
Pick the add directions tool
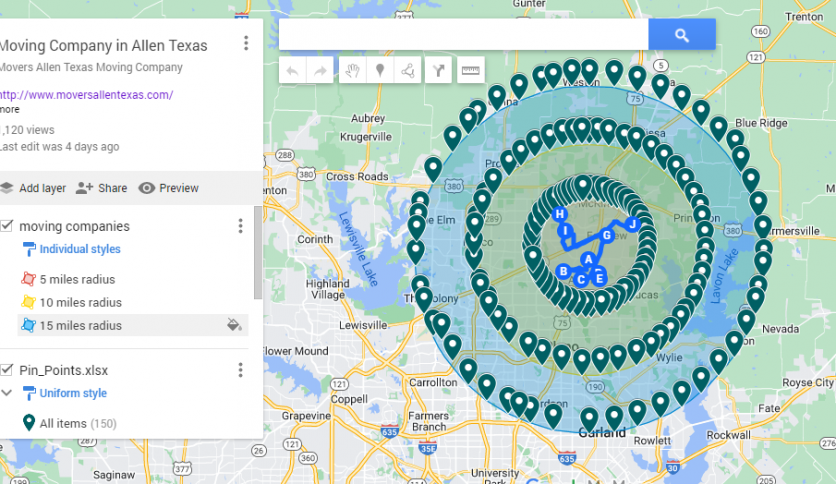438,70
